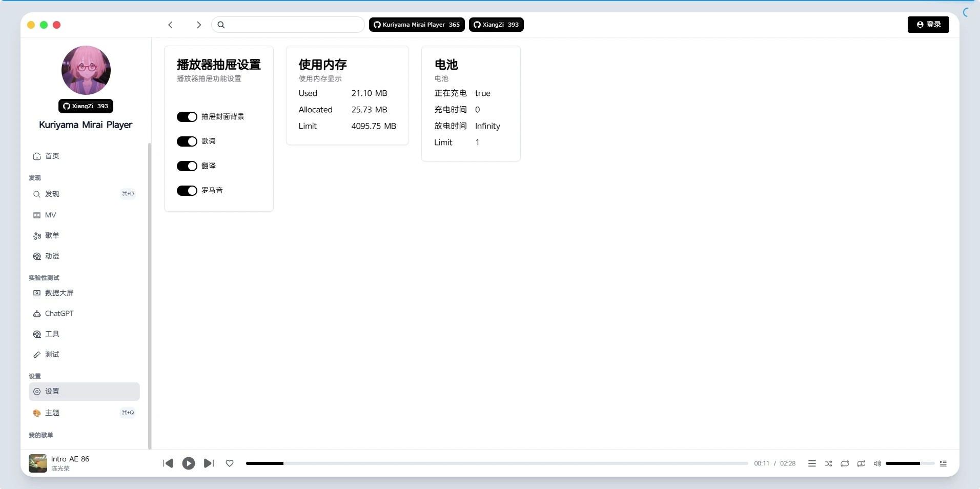980x489 pixels.
Task: Toggle the 罗马音 romaji switch
Action: pyautogui.click(x=187, y=191)
